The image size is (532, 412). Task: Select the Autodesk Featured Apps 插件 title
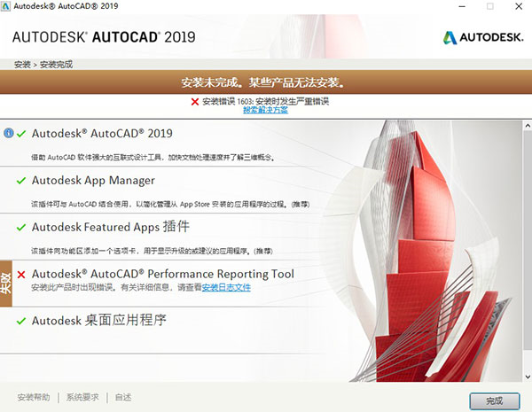(111, 227)
